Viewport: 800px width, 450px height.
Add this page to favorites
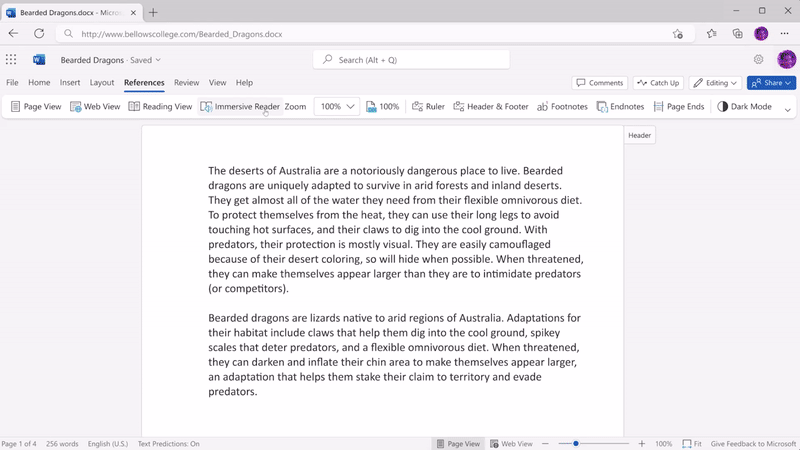point(678,34)
